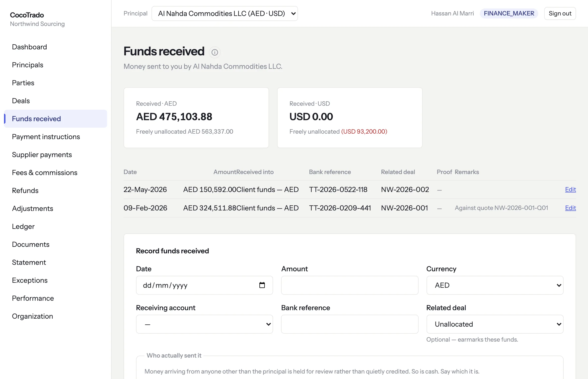Click the Related deal column header
The image size is (588, 379).
click(398, 172)
